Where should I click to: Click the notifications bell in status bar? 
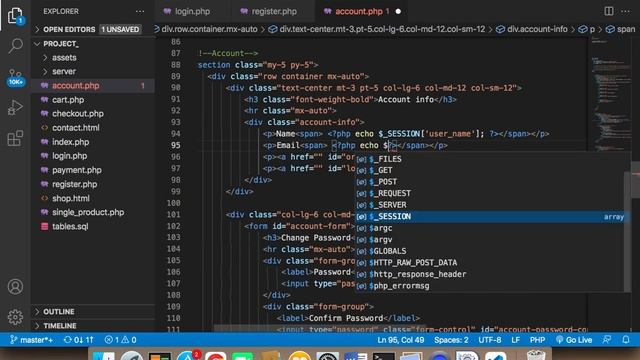626,340
